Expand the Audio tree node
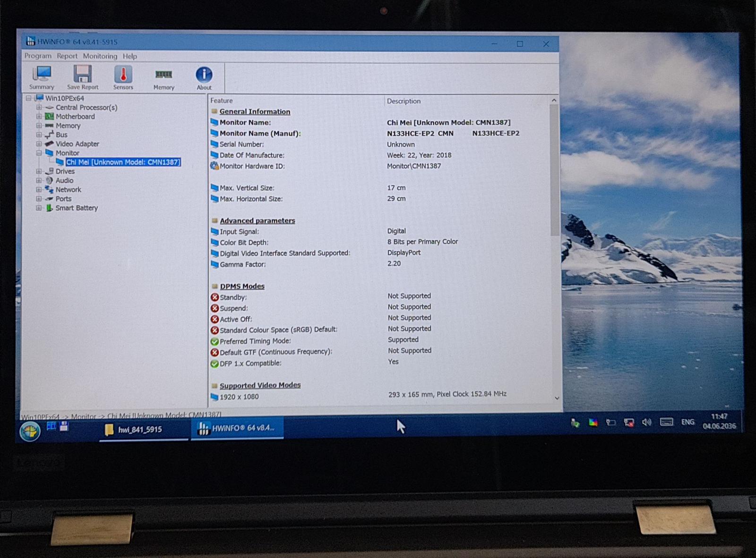The image size is (756, 558). 39,180
